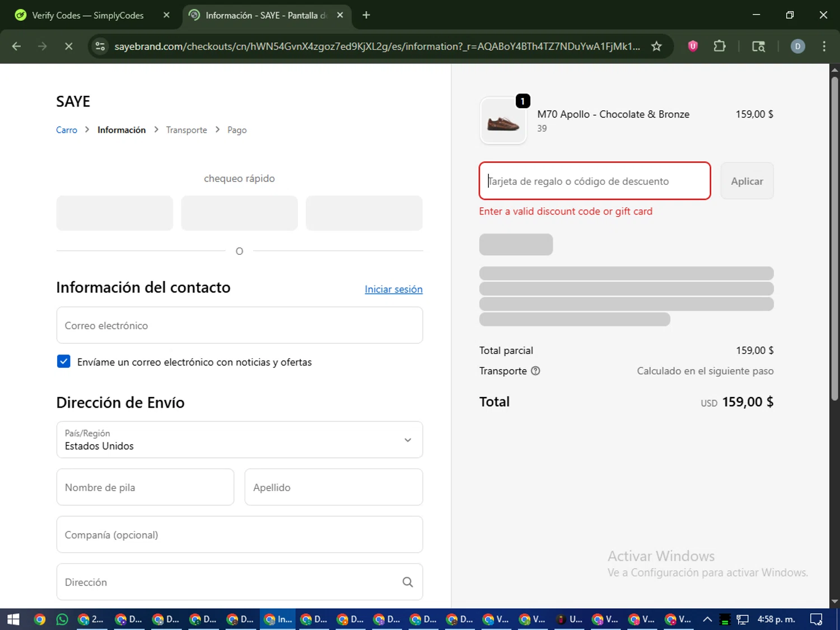The image size is (840, 630).
Task: Toggle the news and offers email checkbox
Action: point(64,361)
